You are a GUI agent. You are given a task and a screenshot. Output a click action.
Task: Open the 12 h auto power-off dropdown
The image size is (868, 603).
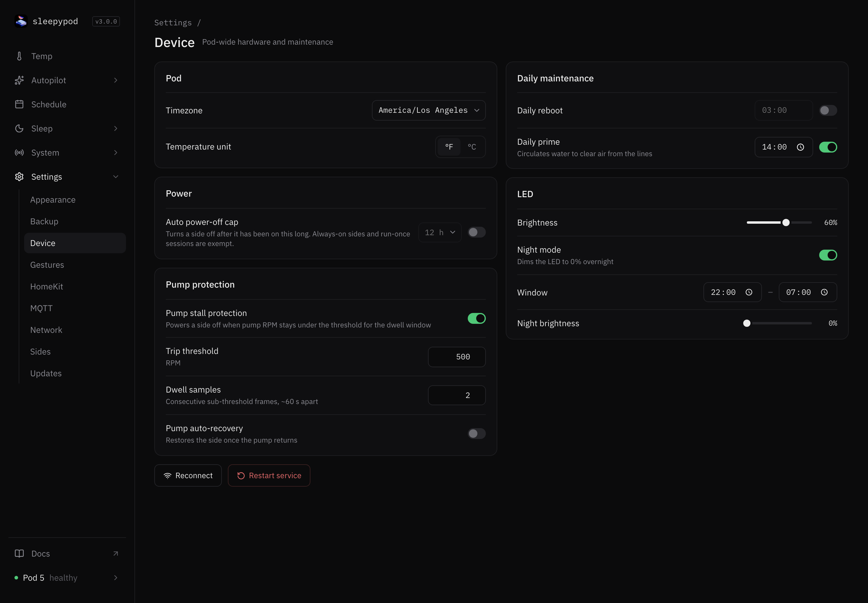[440, 232]
